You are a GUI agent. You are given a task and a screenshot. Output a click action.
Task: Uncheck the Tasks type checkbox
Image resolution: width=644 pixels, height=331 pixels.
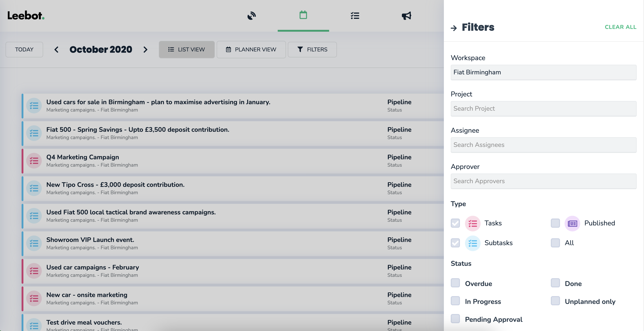[x=455, y=223]
